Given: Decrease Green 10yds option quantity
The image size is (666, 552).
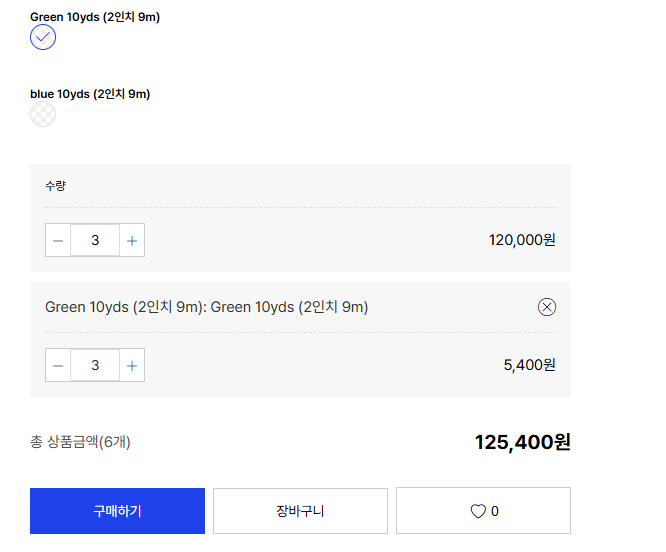Looking at the screenshot, I should click(58, 365).
